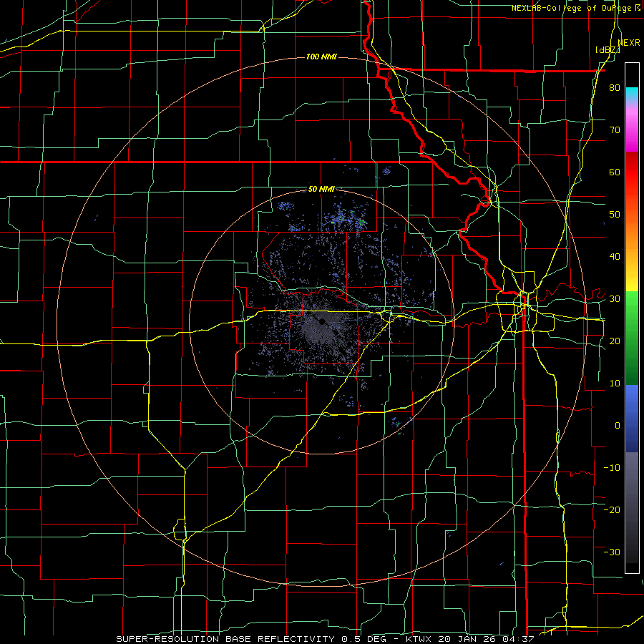This screenshot has width=644, height=644.
Task: Click the 20 value on dBZ scale
Action: click(615, 341)
